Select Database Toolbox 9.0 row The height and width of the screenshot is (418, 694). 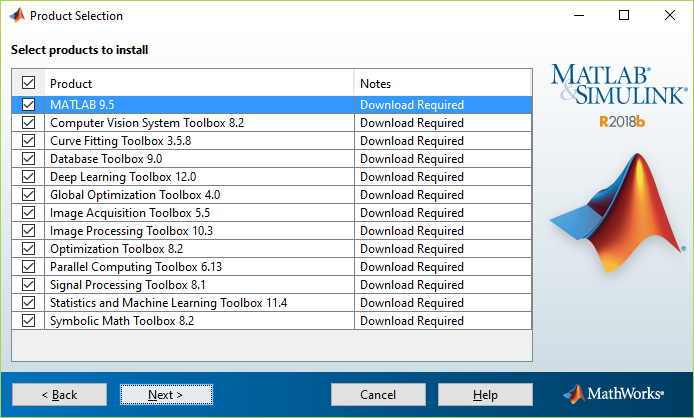272,159
